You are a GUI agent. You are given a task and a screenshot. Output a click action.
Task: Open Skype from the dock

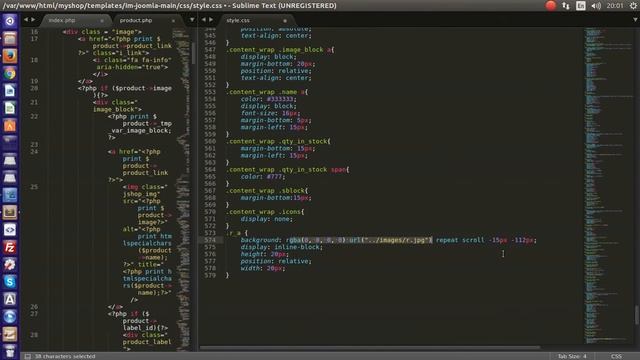[10, 282]
